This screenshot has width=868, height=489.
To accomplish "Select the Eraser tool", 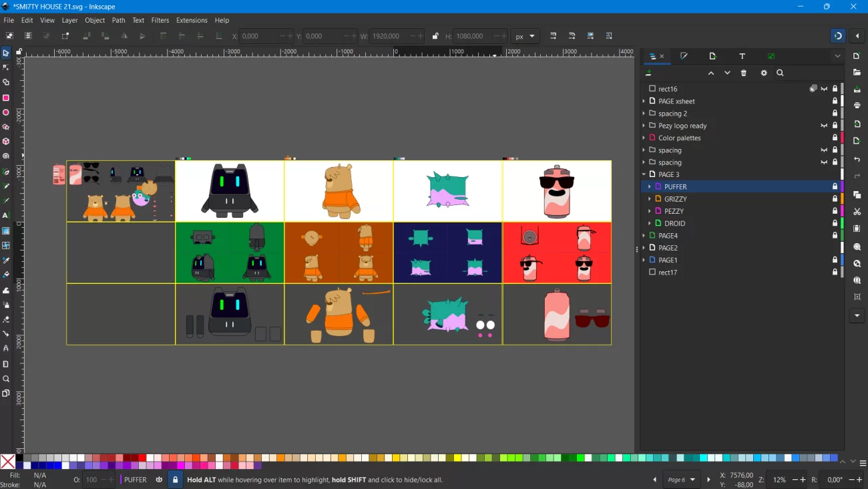I will click(6, 319).
